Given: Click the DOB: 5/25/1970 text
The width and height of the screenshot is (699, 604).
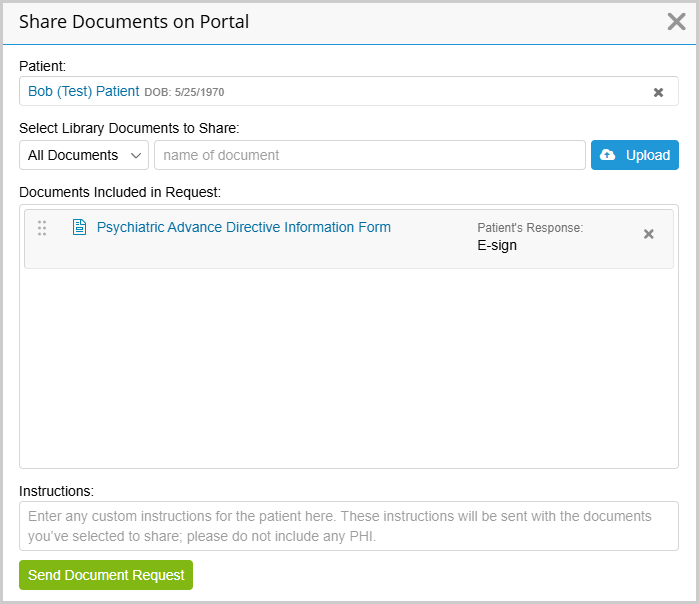Looking at the screenshot, I should click(x=184, y=92).
